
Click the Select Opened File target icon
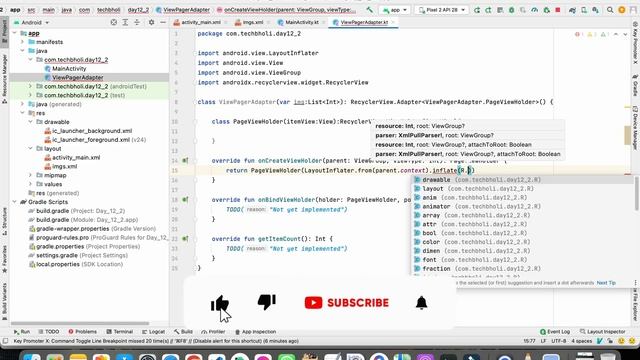click(x=114, y=22)
